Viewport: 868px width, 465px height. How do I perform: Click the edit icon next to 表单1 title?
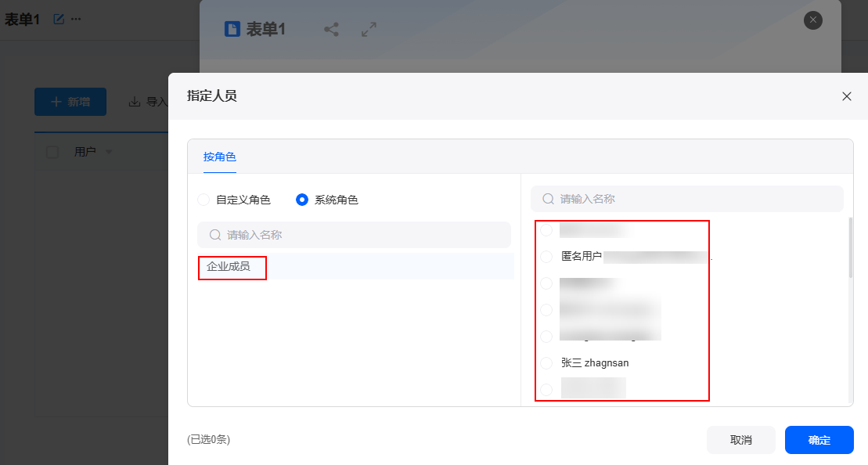59,20
